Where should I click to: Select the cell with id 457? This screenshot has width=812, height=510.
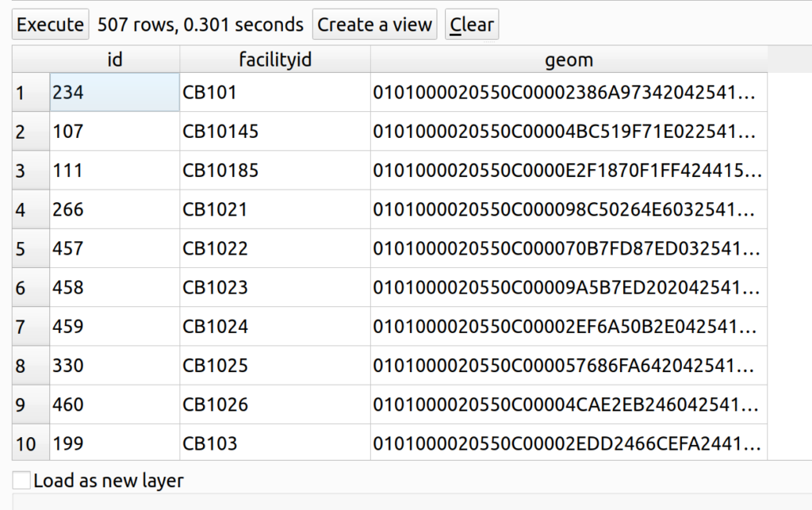[x=115, y=249]
